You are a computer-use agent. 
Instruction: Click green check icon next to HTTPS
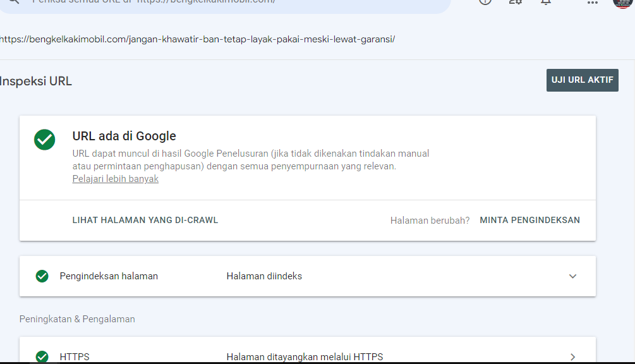[42, 356]
